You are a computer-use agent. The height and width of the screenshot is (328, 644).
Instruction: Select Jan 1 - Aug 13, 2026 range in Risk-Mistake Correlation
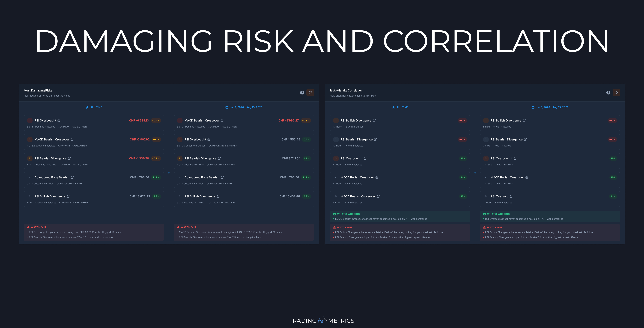pyautogui.click(x=550, y=107)
